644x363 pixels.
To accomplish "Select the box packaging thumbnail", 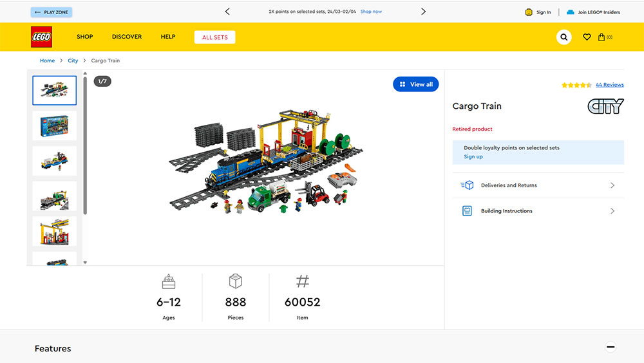I will pos(54,126).
